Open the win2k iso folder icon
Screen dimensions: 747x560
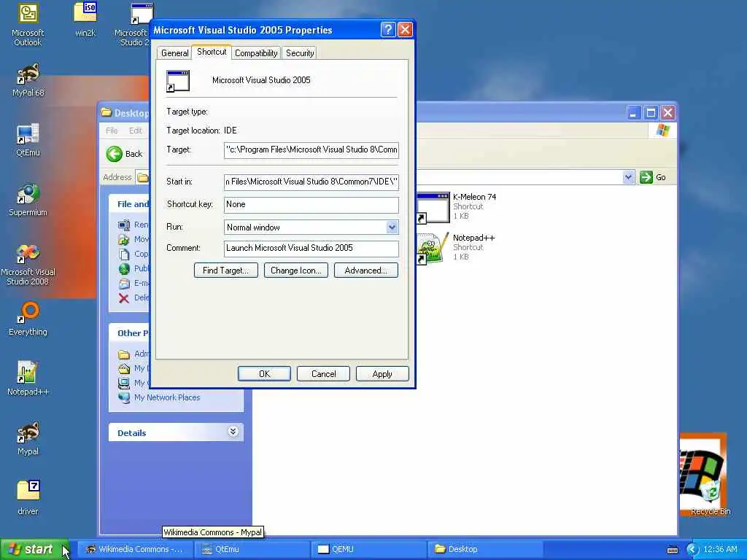(x=85, y=19)
